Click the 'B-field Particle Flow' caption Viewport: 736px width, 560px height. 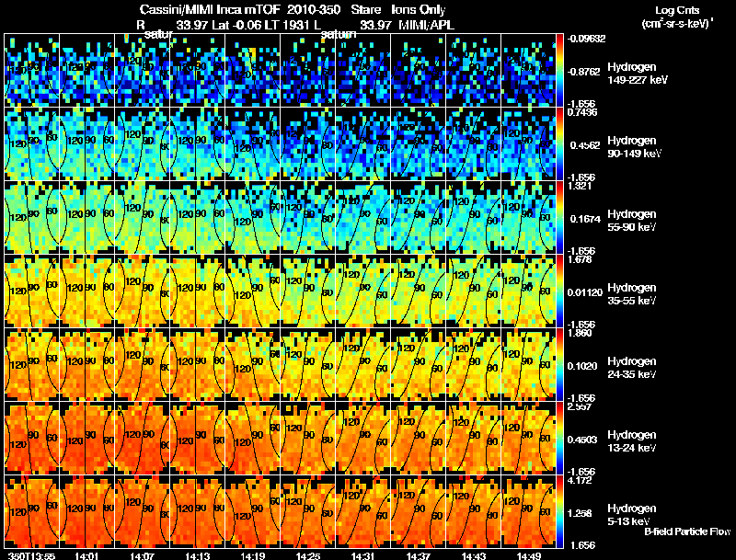tap(687, 531)
